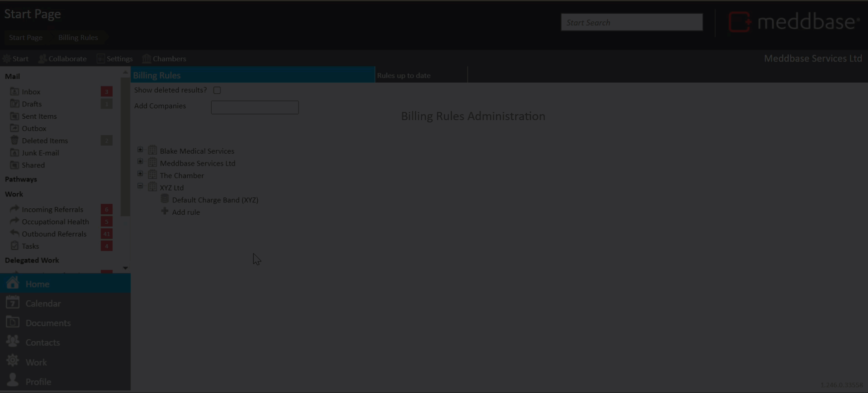868x393 pixels.
Task: Expand The Chamber tree node
Action: tap(140, 174)
